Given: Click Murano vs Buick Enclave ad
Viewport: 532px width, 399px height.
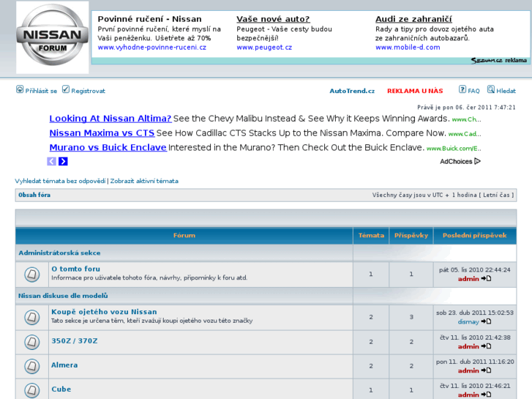Looking at the screenshot, I should point(108,148).
